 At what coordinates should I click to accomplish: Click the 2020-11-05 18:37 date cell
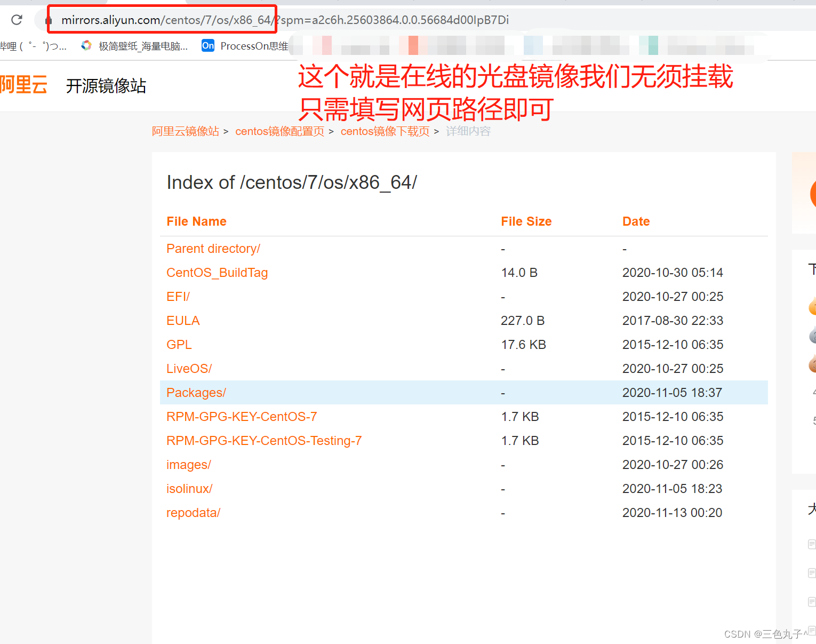(672, 393)
